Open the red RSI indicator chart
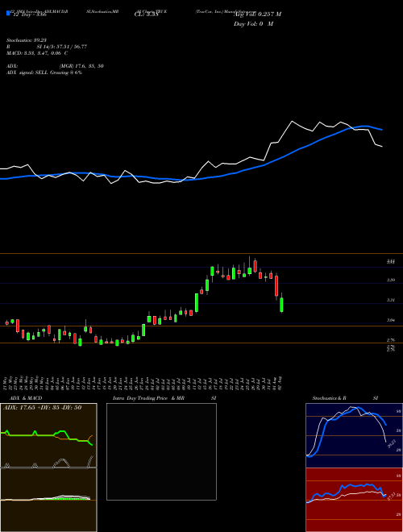 tap(354, 500)
